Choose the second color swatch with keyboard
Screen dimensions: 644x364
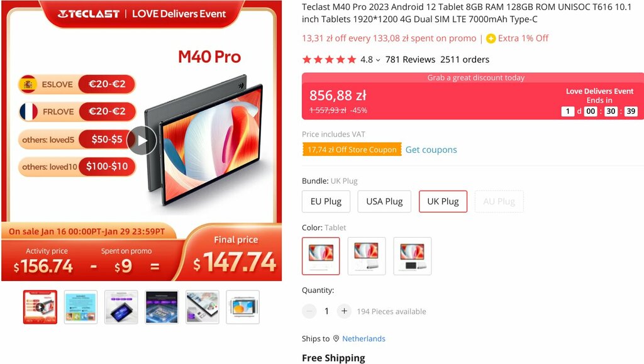coord(367,256)
